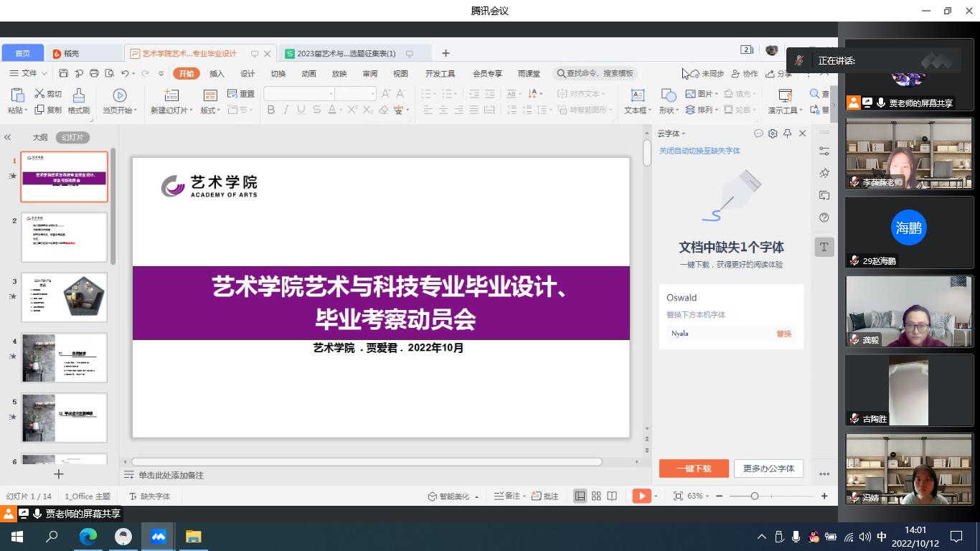The image size is (980, 551).
Task: Open the 文件 menu dropdown
Action: click(29, 73)
